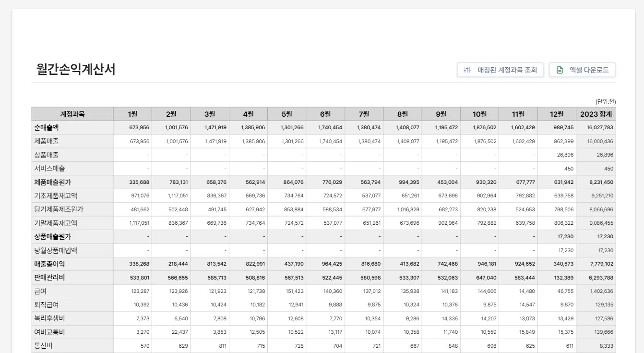644x353 pixels.
Task: Click the filter sliders icon beside 매칭된 계정과목 조회
Action: pyautogui.click(x=467, y=70)
